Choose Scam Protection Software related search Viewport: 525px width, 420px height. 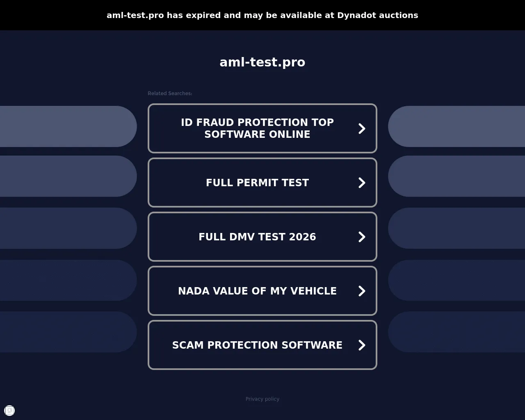[262, 345]
